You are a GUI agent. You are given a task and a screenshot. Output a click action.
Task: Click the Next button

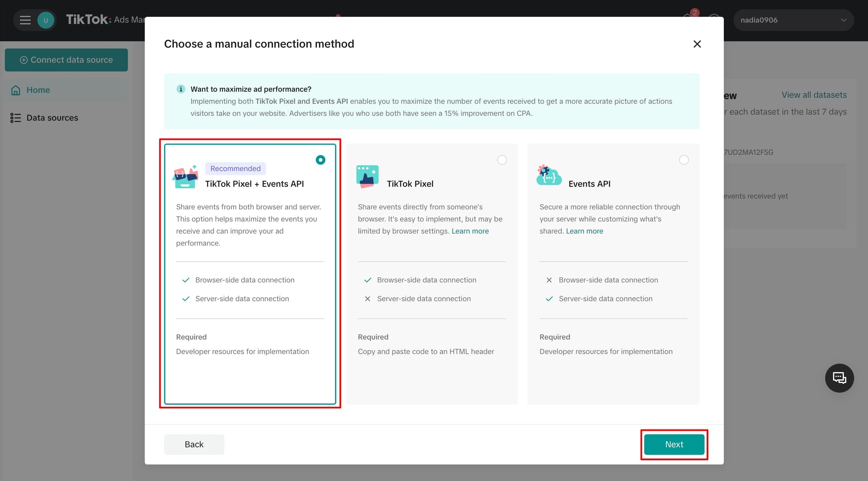[674, 444]
